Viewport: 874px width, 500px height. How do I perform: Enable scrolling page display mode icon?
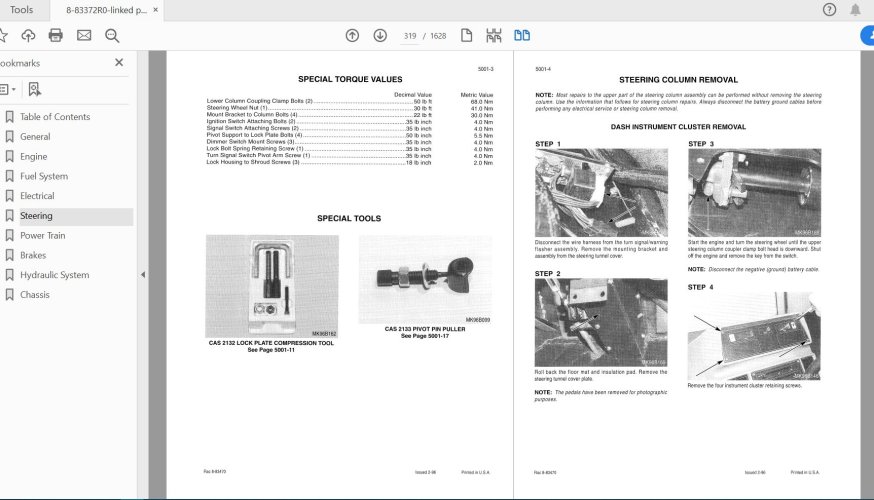[x=494, y=36]
